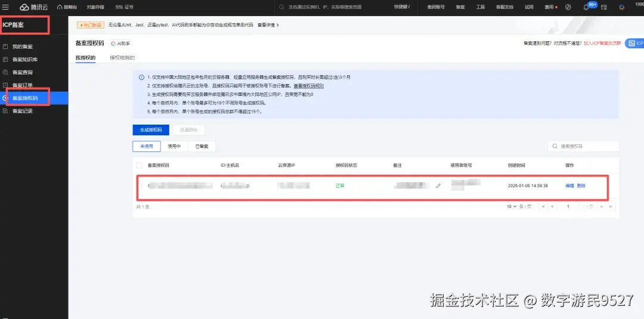Click the colorful AI icon in top bar
The image size is (644, 319).
(622, 7)
